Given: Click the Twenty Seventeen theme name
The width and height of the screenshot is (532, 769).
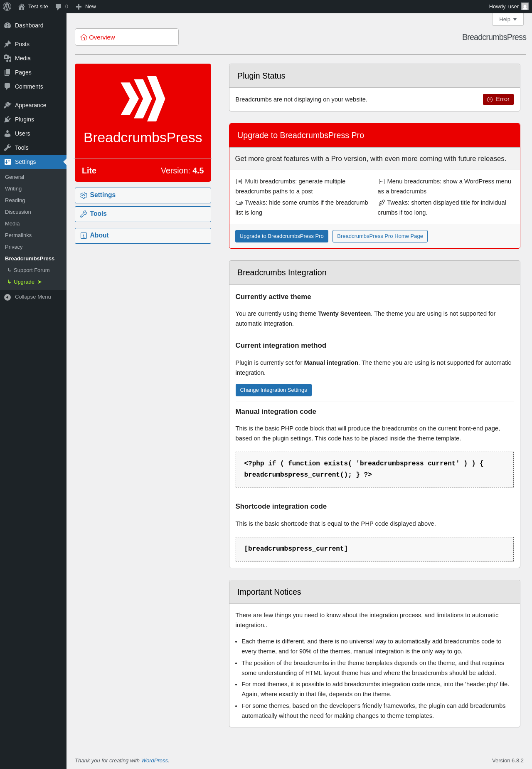Looking at the screenshot, I should click(345, 314).
